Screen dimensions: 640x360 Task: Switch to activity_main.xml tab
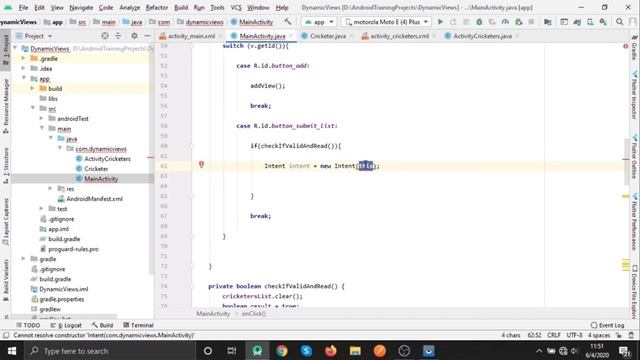pos(191,36)
